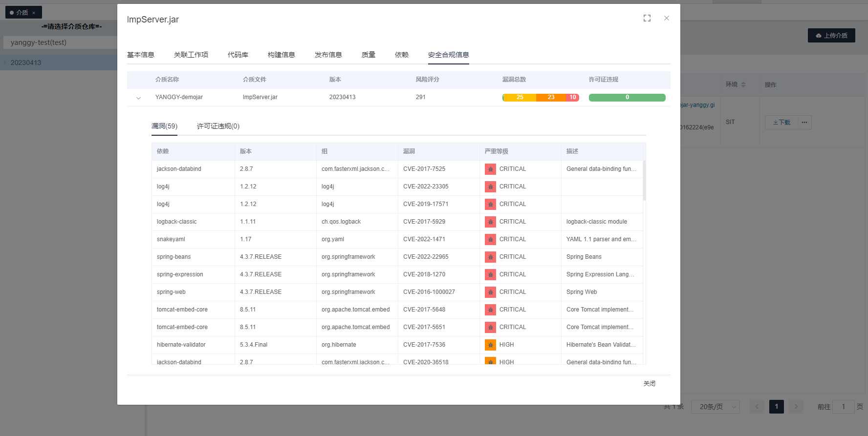
Task: Click the green license violation bar
Action: pyautogui.click(x=627, y=98)
